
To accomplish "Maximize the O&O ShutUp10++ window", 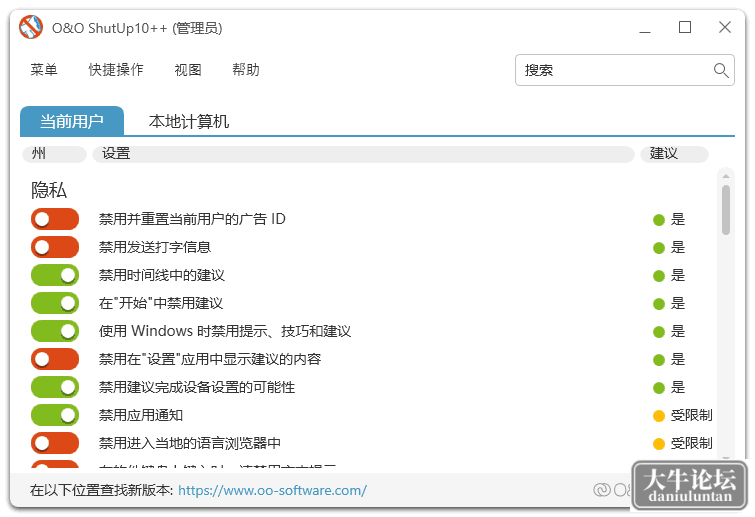I will pyautogui.click(x=685, y=27).
